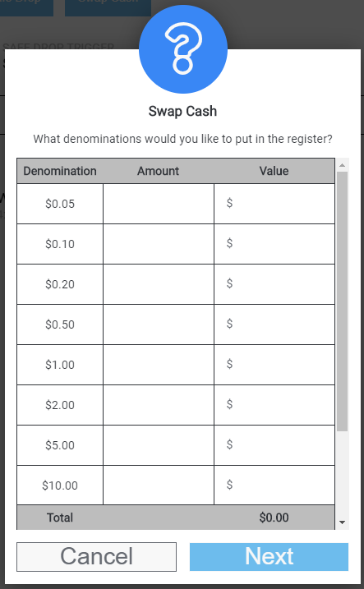The image size is (364, 589).
Task: Click the Denomination column header
Action: pos(60,171)
